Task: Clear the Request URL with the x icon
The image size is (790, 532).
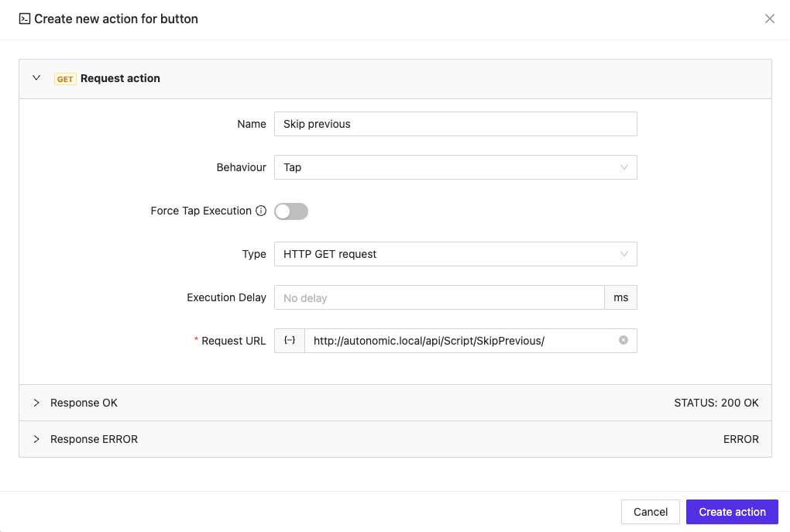Action: pos(622,340)
